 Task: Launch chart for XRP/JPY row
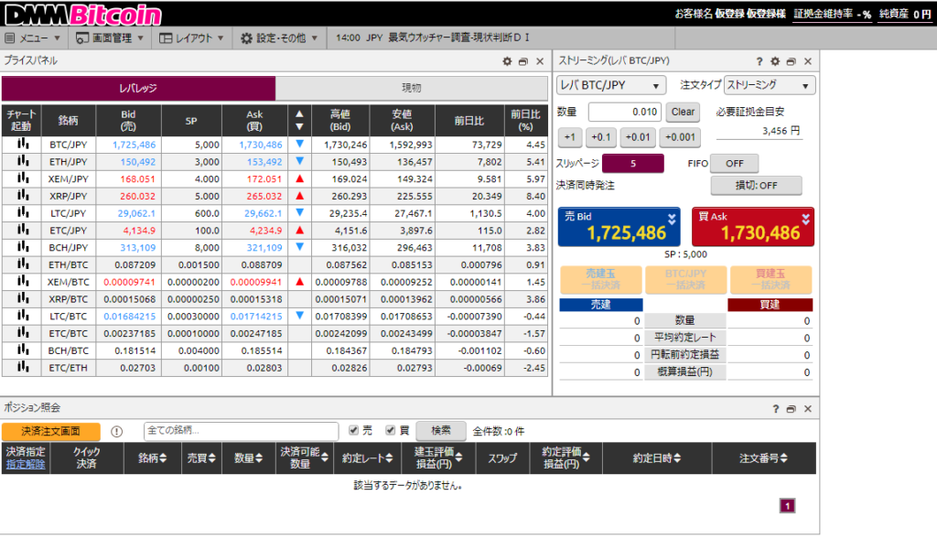(x=20, y=196)
